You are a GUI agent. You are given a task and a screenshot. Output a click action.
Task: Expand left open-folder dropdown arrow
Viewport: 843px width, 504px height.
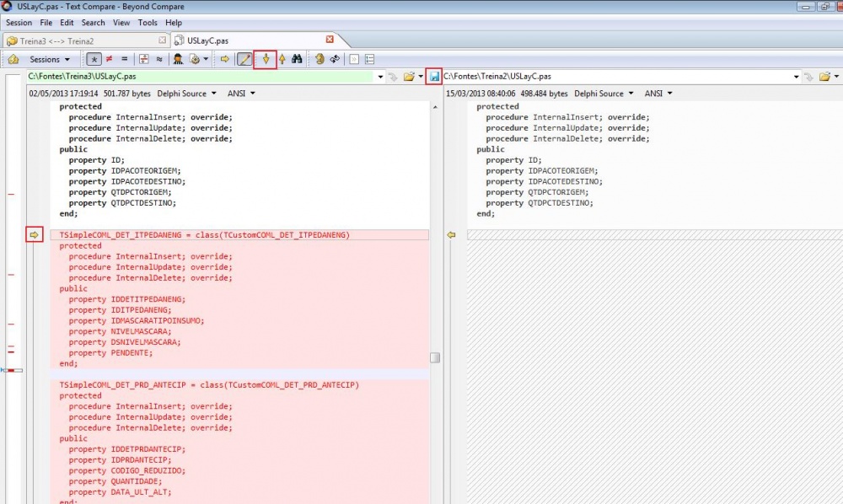pyautogui.click(x=421, y=77)
